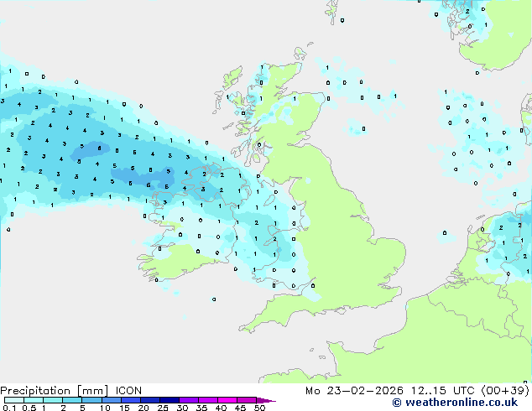The image size is (532, 411).
Task: Select the 30–35 mm purple legend swatch
Action: tap(188, 400)
